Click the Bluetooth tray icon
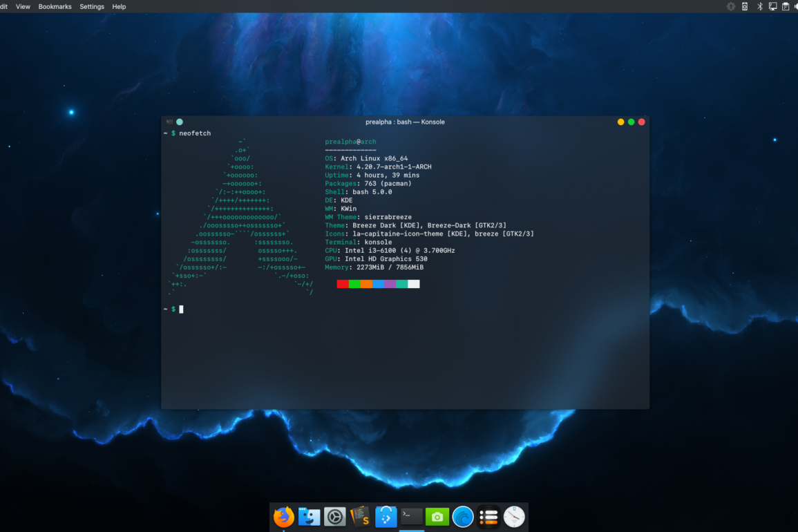This screenshot has width=798, height=532. [x=759, y=6]
